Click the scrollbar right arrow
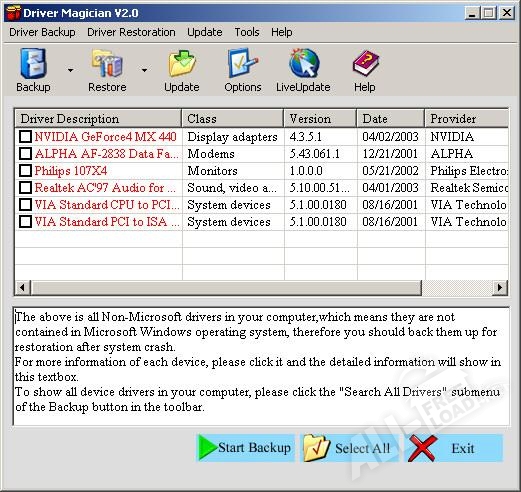Screen dimensions: 521x492 pos(500,287)
